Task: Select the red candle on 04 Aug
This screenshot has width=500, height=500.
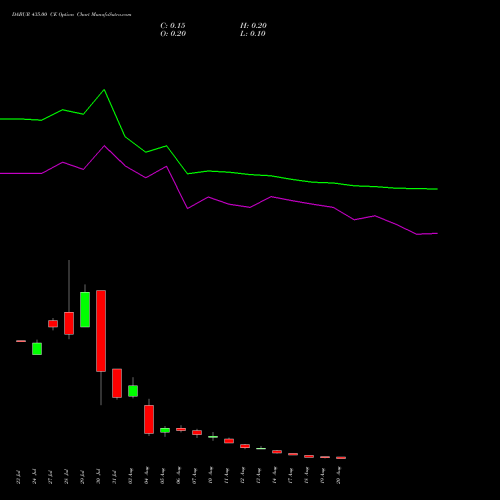Action: [149, 419]
